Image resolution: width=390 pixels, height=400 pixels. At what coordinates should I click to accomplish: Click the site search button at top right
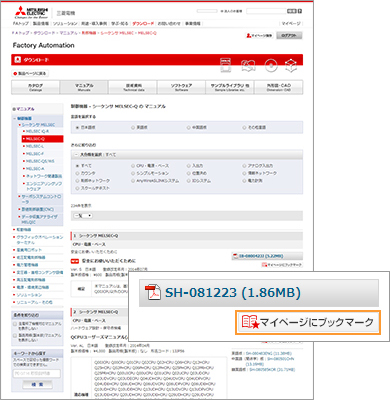click(x=292, y=11)
